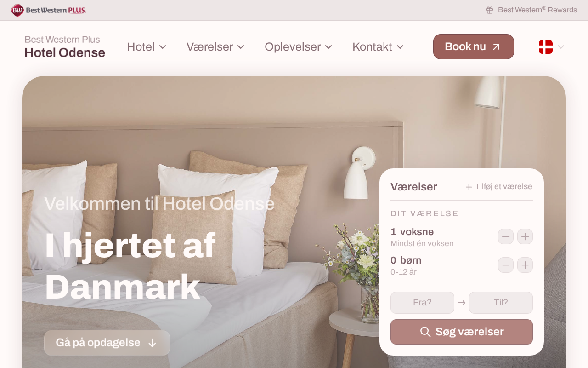Viewport: 588px width, 368px height.
Task: Click the Book nu button
Action: pyautogui.click(x=474, y=46)
